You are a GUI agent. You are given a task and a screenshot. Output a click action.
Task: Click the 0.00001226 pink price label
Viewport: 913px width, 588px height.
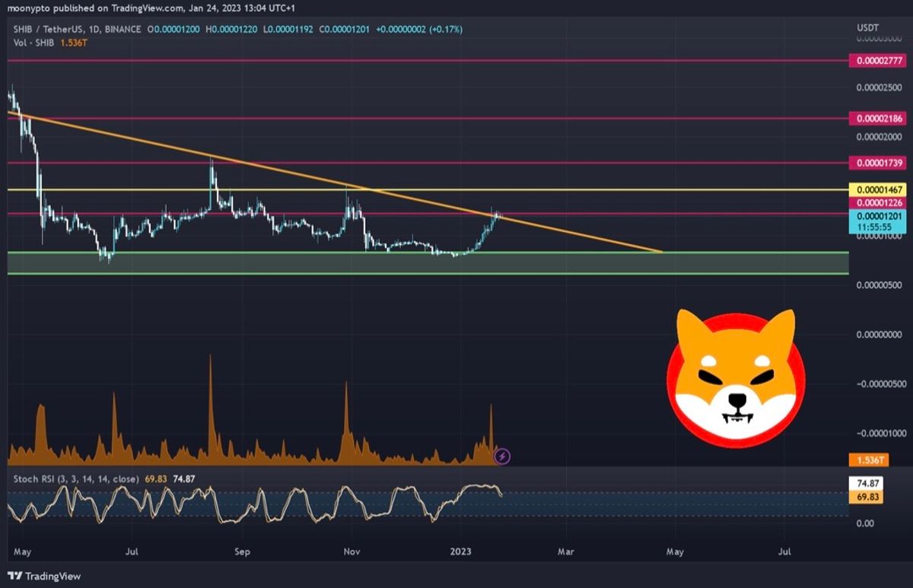[877, 203]
